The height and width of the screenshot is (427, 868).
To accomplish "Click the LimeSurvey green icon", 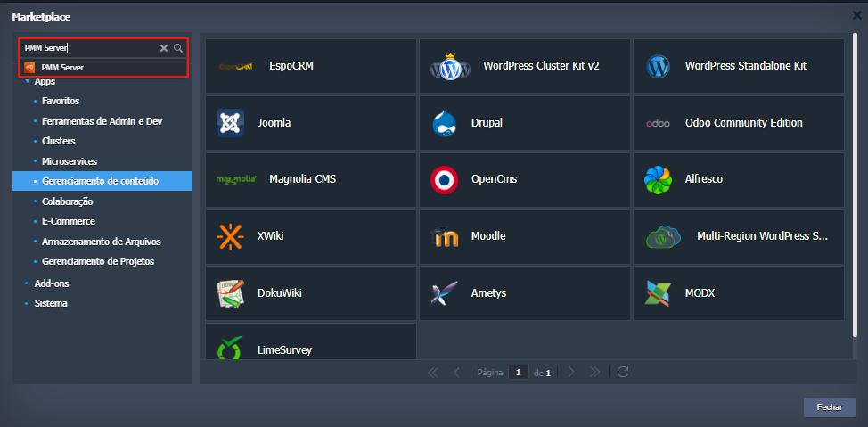I will 230,348.
